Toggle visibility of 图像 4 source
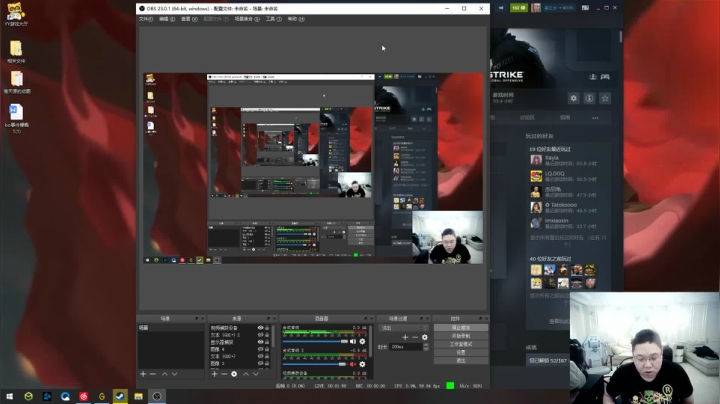Screen dimensions: 720x404 pyautogui.click(x=260, y=349)
